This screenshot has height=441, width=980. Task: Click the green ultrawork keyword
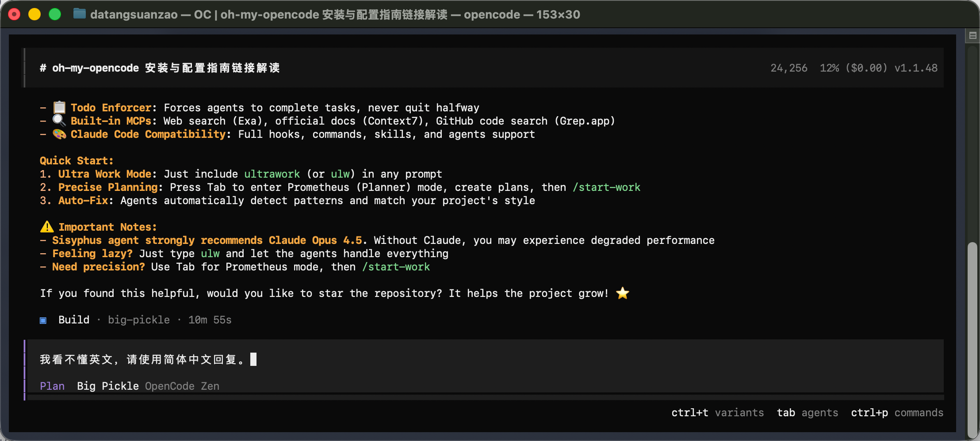[x=272, y=174]
